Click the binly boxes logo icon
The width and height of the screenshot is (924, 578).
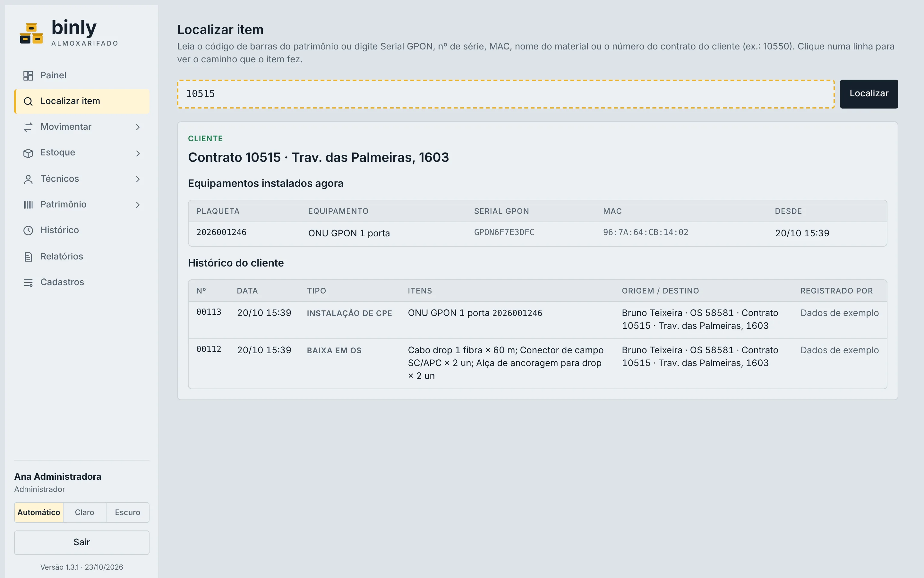[31, 33]
